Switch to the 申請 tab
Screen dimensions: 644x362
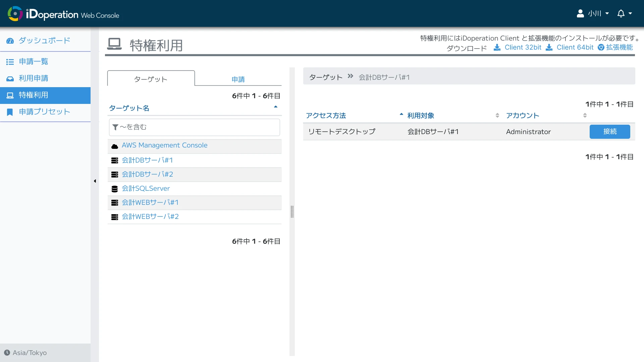[x=238, y=79]
